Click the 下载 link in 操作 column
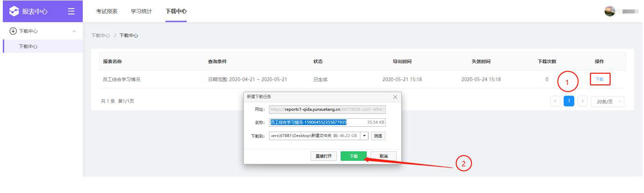644x193 pixels. point(599,79)
